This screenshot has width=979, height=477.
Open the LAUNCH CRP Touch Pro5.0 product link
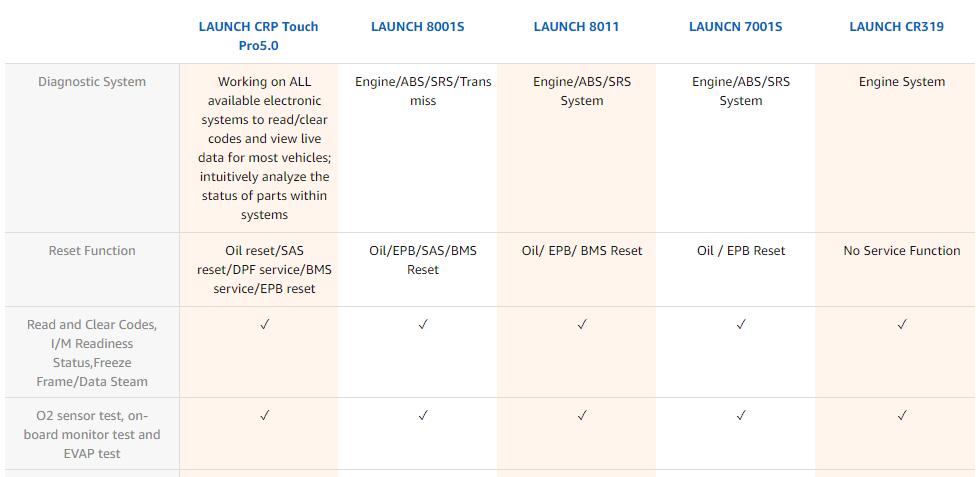click(258, 36)
